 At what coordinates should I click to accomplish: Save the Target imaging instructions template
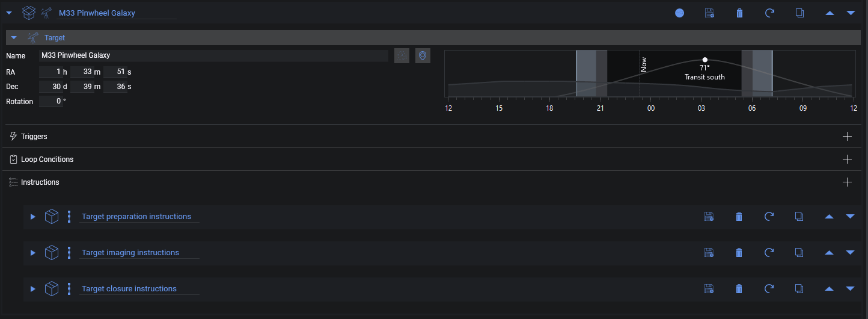pos(709,253)
